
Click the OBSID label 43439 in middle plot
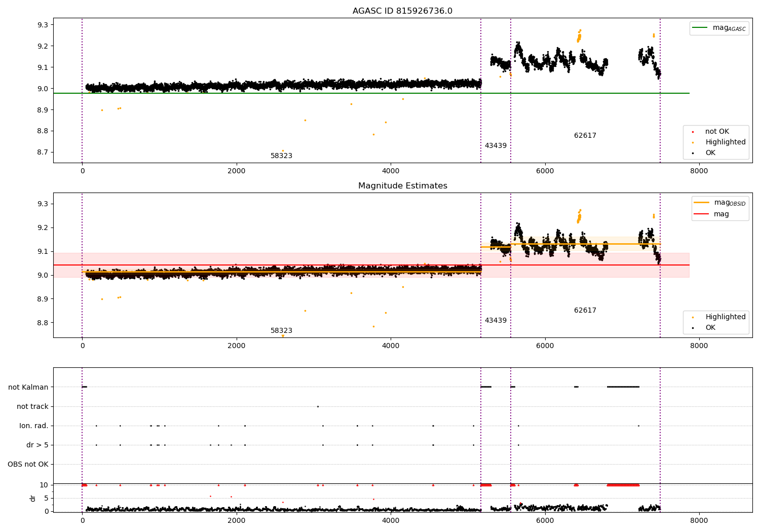pos(496,321)
